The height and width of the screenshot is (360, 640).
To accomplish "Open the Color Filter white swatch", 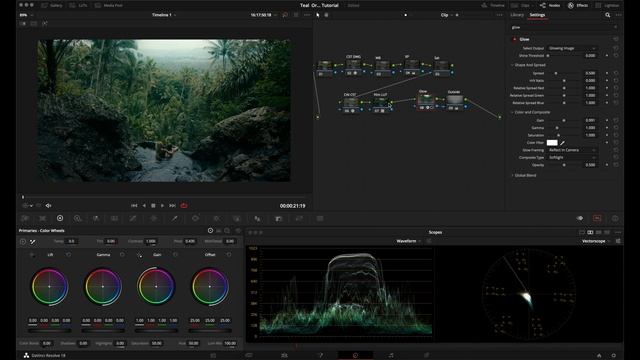I will click(x=552, y=142).
